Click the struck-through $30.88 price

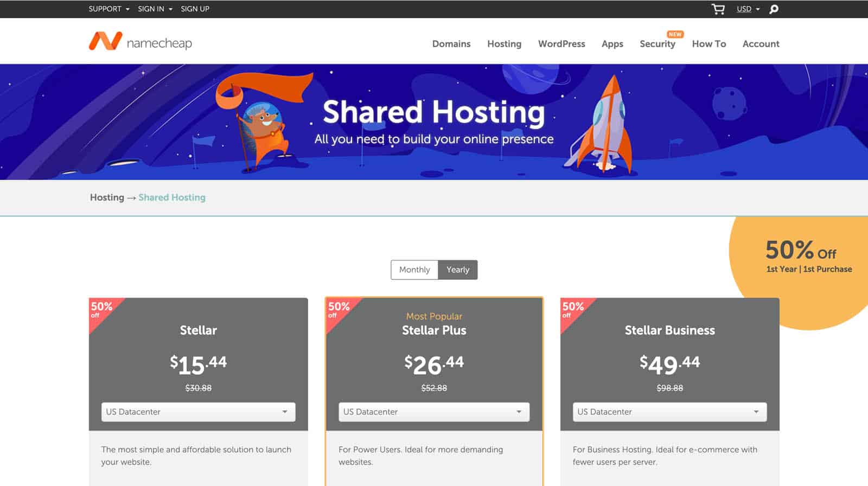[198, 388]
